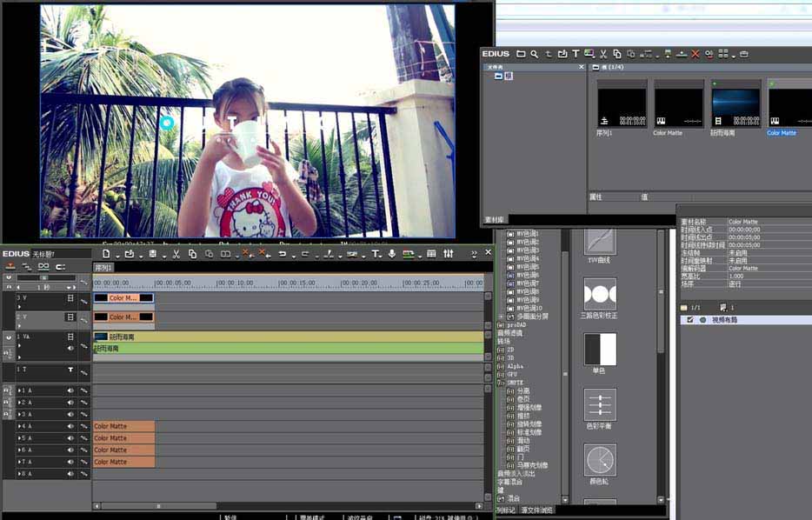Image resolution: width=812 pixels, height=520 pixels.
Task: Open the title creation T tool in timeline toolbar
Action: click(376, 253)
